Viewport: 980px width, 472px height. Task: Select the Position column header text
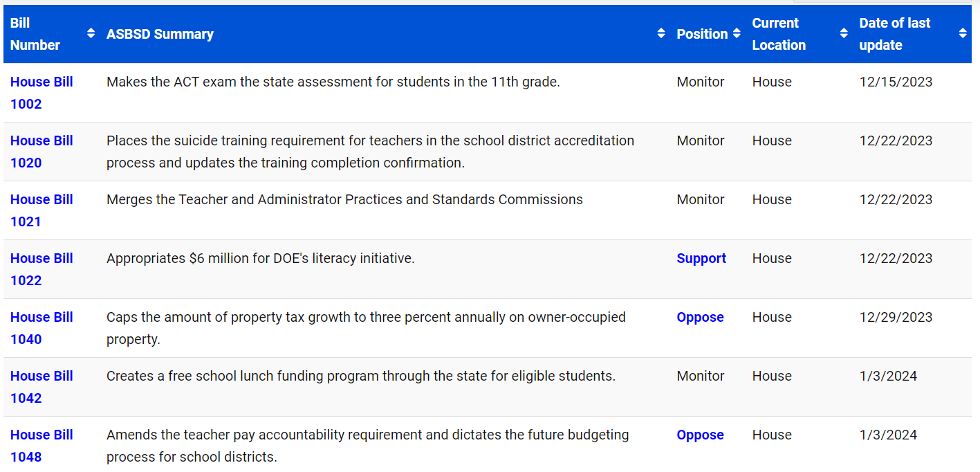[x=702, y=34]
